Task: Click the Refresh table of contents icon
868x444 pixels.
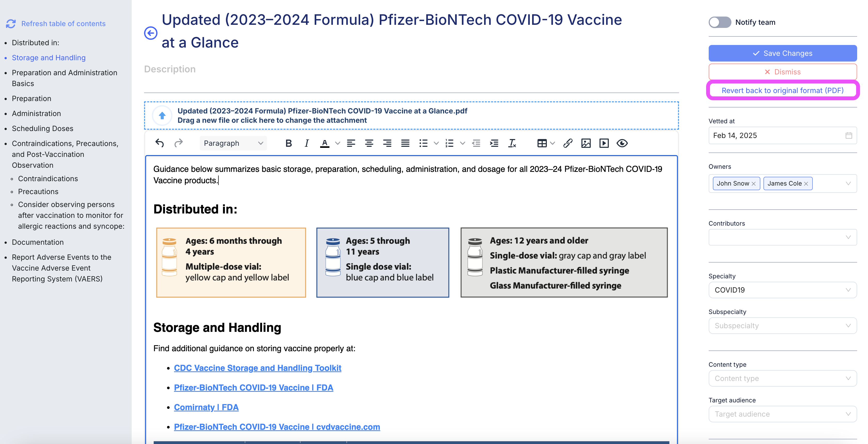Action: pos(11,24)
